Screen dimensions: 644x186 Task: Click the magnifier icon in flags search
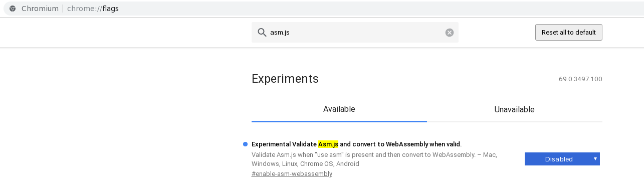[262, 33]
